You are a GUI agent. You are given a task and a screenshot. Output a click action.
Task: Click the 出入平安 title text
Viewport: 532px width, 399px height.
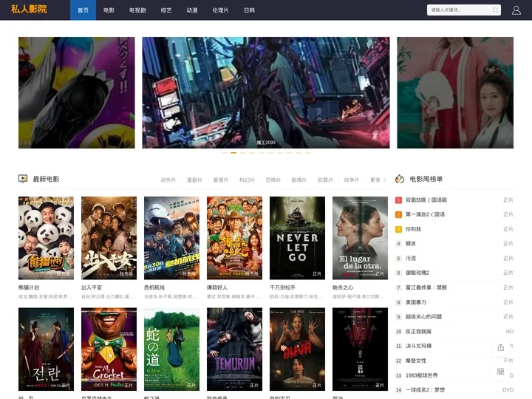(x=92, y=287)
